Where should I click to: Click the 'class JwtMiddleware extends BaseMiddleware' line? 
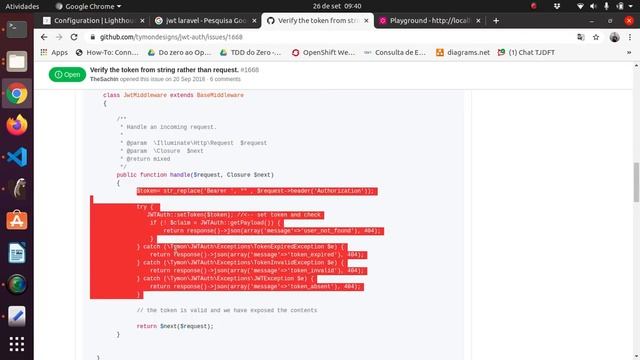click(173, 95)
